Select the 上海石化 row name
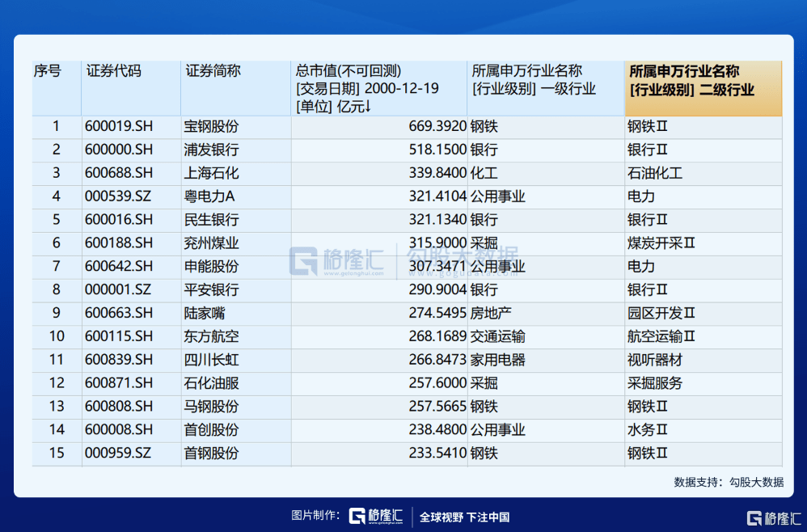Viewport: 807px width, 532px height. pos(211,173)
